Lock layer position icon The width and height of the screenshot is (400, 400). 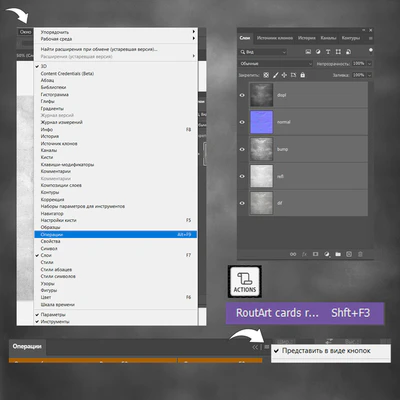point(284,75)
